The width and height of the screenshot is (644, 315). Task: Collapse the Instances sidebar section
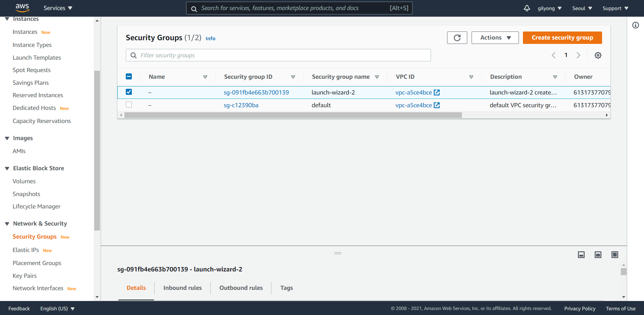(7, 19)
